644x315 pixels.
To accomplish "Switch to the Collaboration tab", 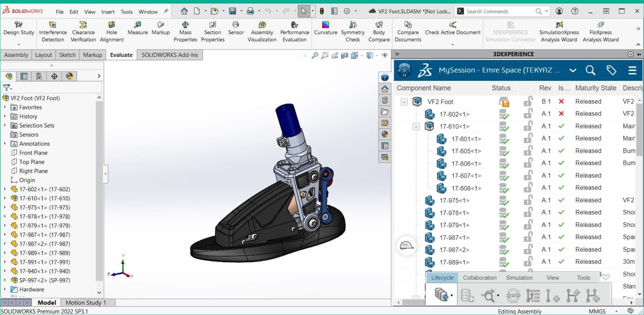I will pos(479,277).
